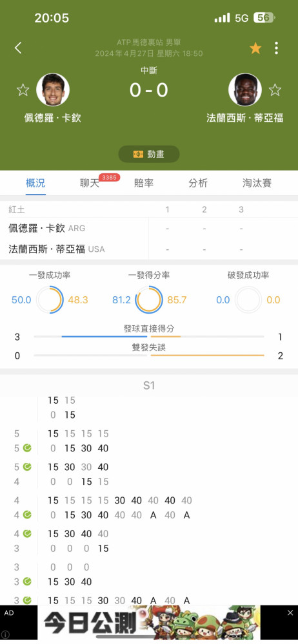Viewport: 298px width, 644px height.
Task: Tap the 一發成功率 ring chart
Action: tap(50, 300)
